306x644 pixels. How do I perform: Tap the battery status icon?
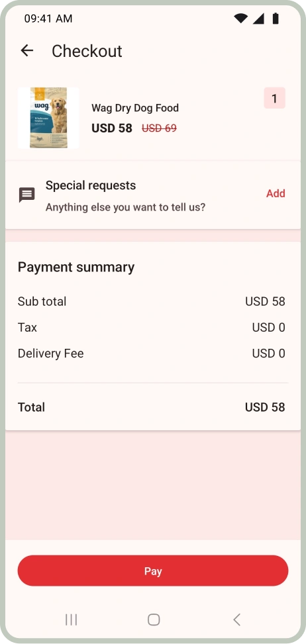pyautogui.click(x=276, y=18)
